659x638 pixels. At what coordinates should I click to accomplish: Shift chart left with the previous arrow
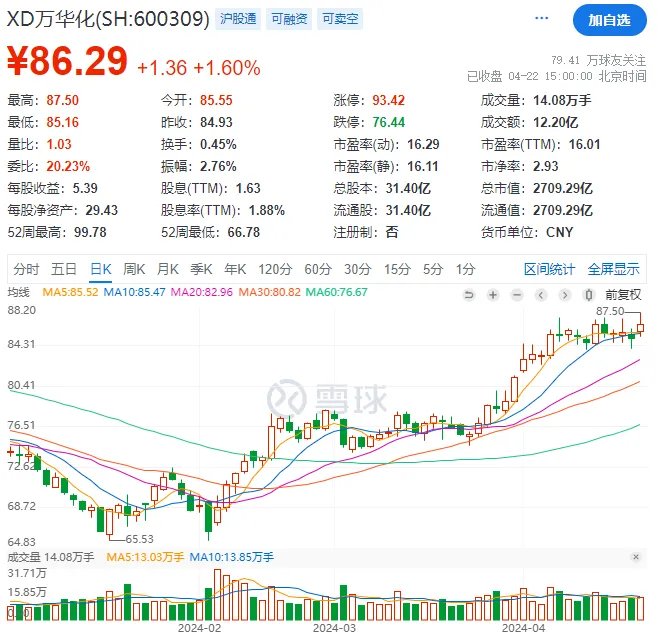tap(541, 295)
